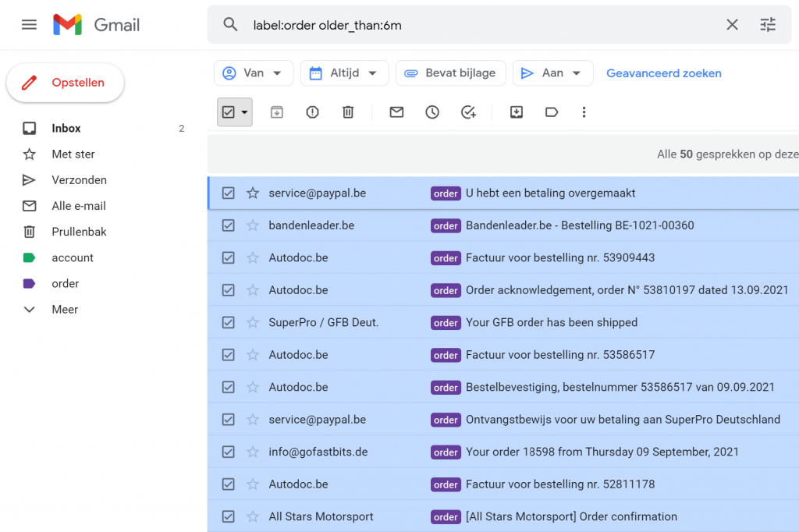Viewport: 799px width, 532px height.
Task: Open the Verzonden folder
Action: point(79,180)
